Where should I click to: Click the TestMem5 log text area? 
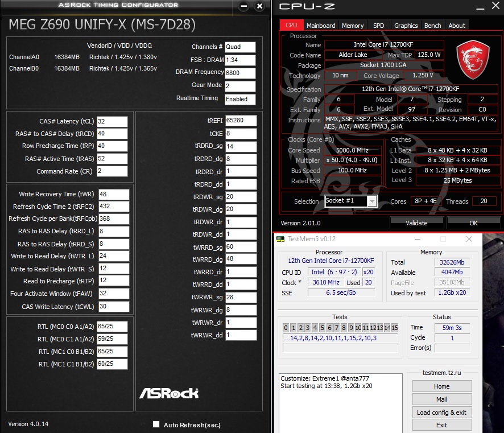coord(340,403)
